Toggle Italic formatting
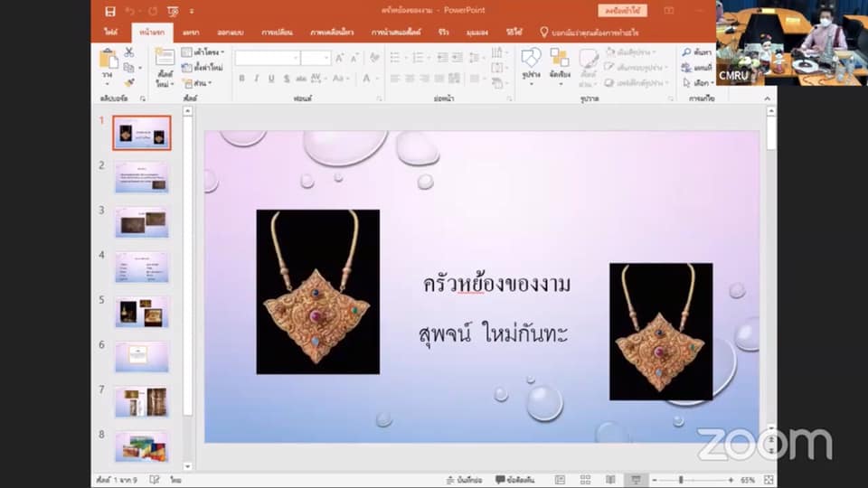The height and width of the screenshot is (488, 868). 257,79
